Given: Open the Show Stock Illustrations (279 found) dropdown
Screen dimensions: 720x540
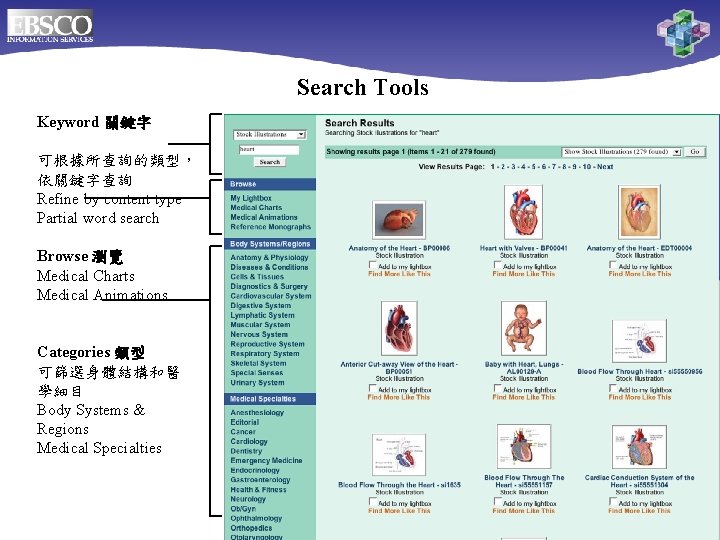Looking at the screenshot, I should pyautogui.click(x=621, y=152).
